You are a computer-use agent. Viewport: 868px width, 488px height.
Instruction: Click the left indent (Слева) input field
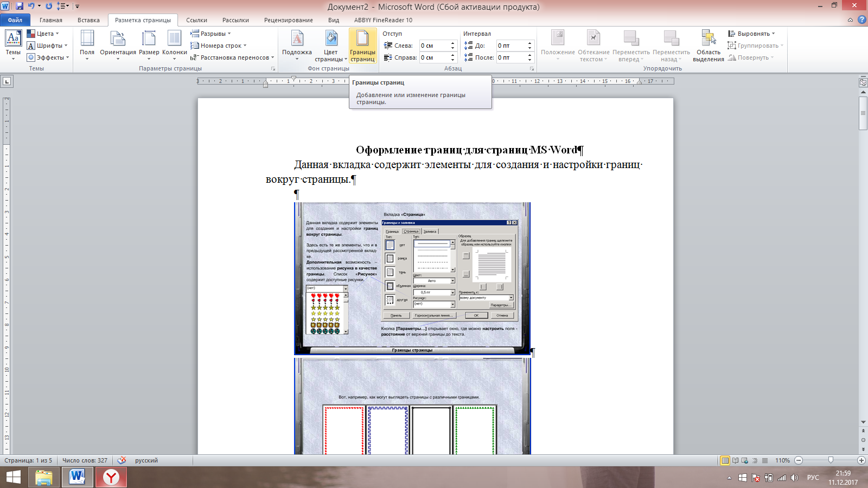point(434,46)
